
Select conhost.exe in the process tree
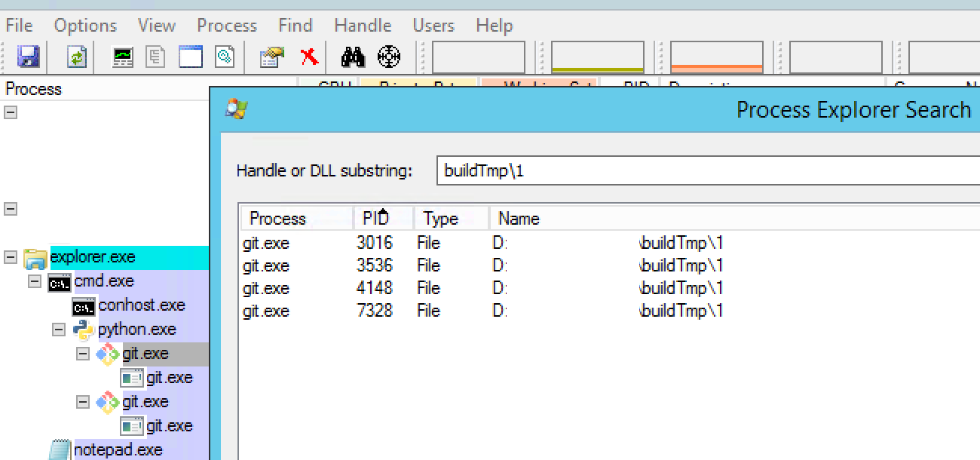pyautogui.click(x=142, y=305)
